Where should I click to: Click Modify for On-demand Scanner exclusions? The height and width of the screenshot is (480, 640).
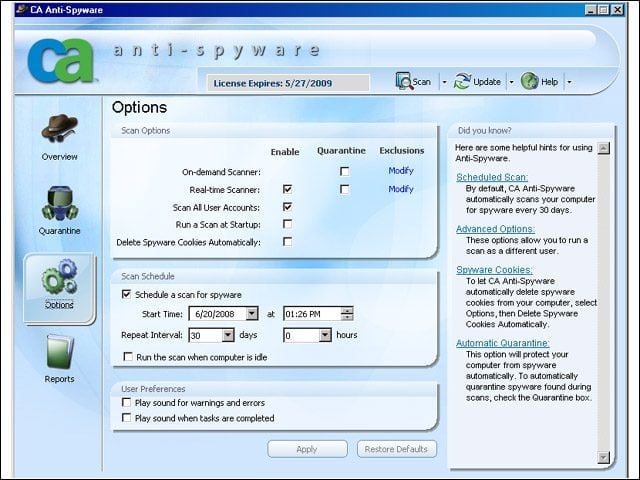[x=401, y=171]
